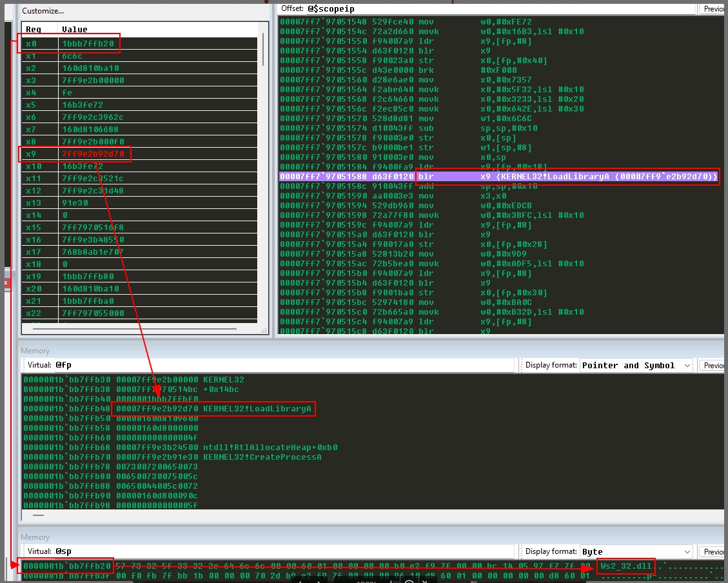Image resolution: width=728 pixels, height=583 pixels.
Task: Select disassembly line at address 97051548
Action: 406,22
